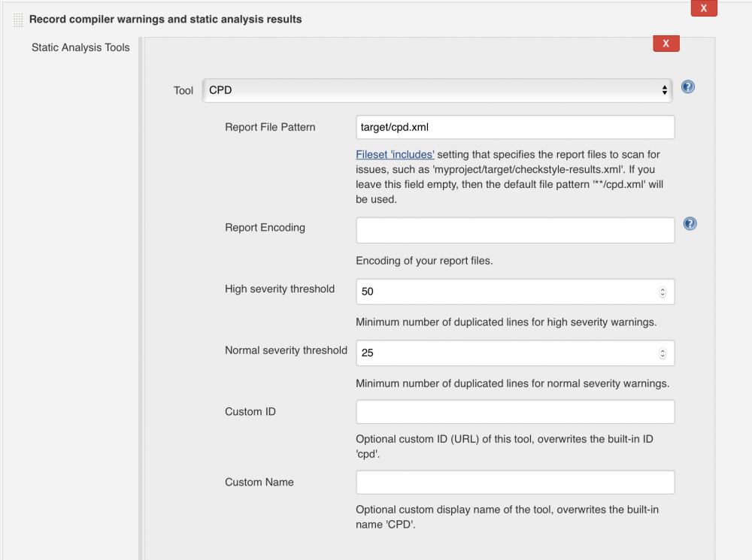Image resolution: width=752 pixels, height=560 pixels.
Task: Click the Record compiler warnings header title
Action: click(x=165, y=19)
